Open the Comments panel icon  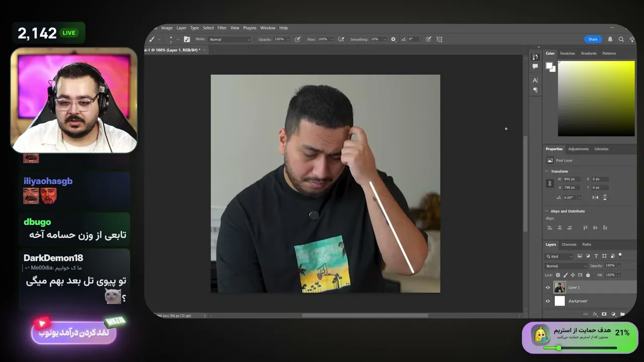tap(535, 66)
